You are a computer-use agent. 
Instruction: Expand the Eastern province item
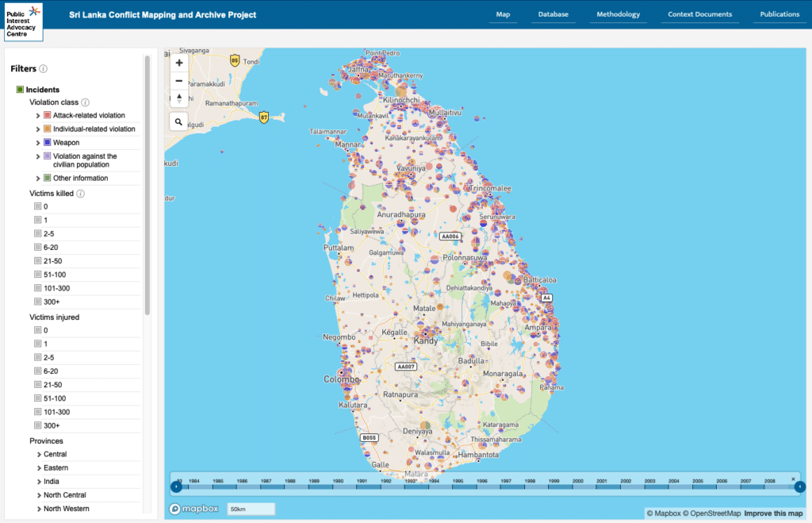click(38, 468)
